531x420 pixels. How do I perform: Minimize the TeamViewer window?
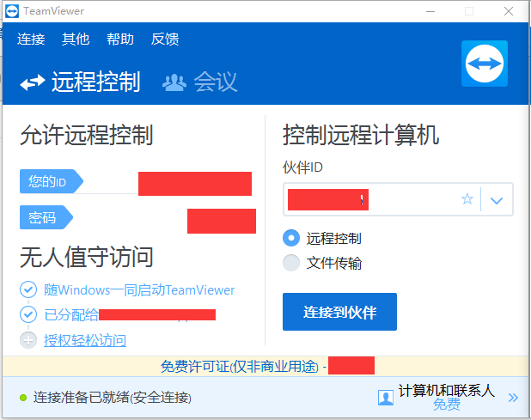(x=430, y=11)
